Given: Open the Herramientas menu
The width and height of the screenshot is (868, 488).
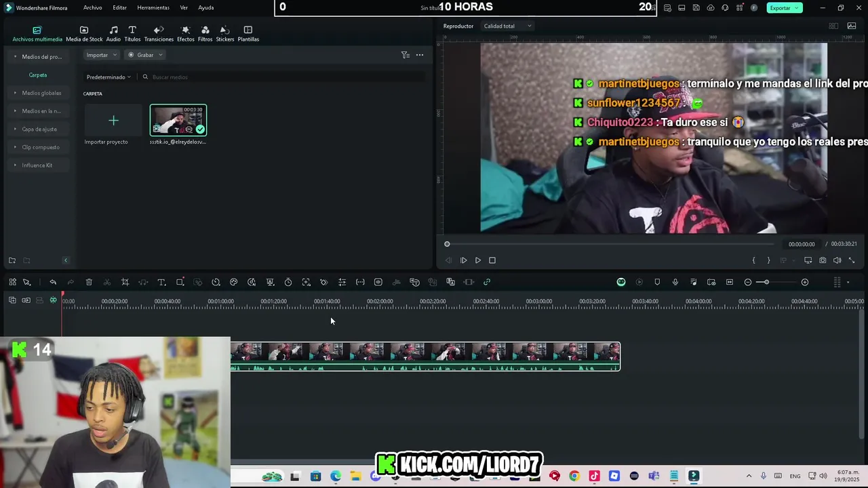Looking at the screenshot, I should pos(153,7).
